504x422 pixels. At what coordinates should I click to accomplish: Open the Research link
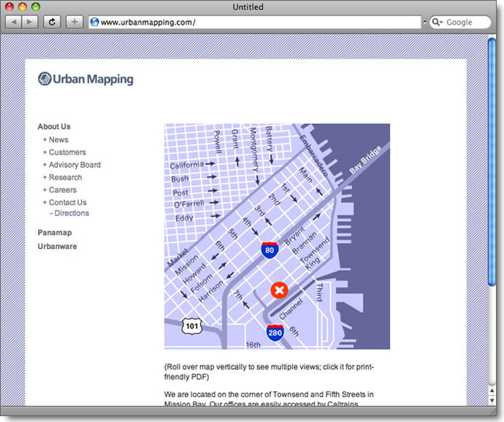(x=65, y=177)
